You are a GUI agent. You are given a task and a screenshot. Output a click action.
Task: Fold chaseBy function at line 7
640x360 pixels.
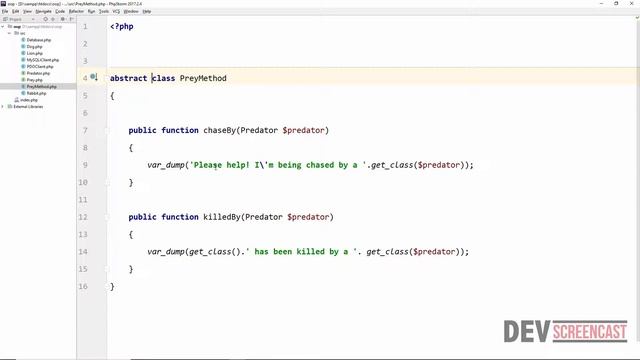click(x=107, y=131)
